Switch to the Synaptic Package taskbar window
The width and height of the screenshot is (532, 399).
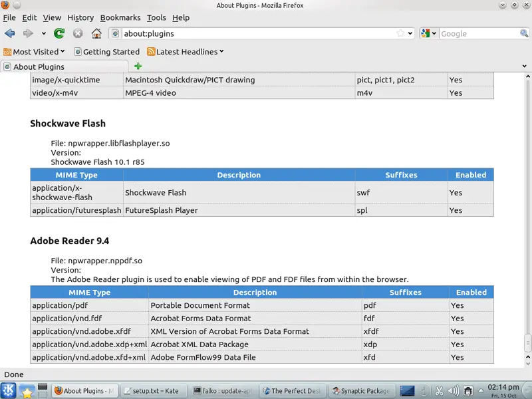point(362,391)
